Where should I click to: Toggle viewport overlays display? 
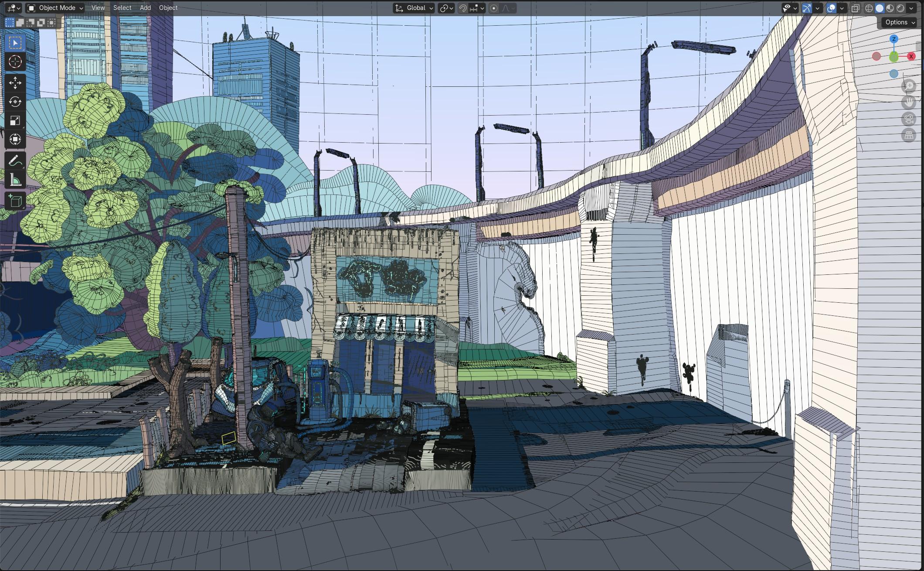(831, 8)
